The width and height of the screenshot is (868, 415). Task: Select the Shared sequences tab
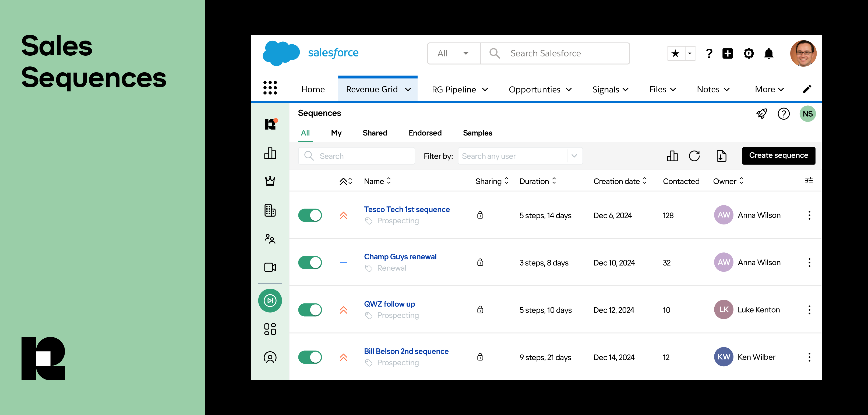[x=375, y=133]
